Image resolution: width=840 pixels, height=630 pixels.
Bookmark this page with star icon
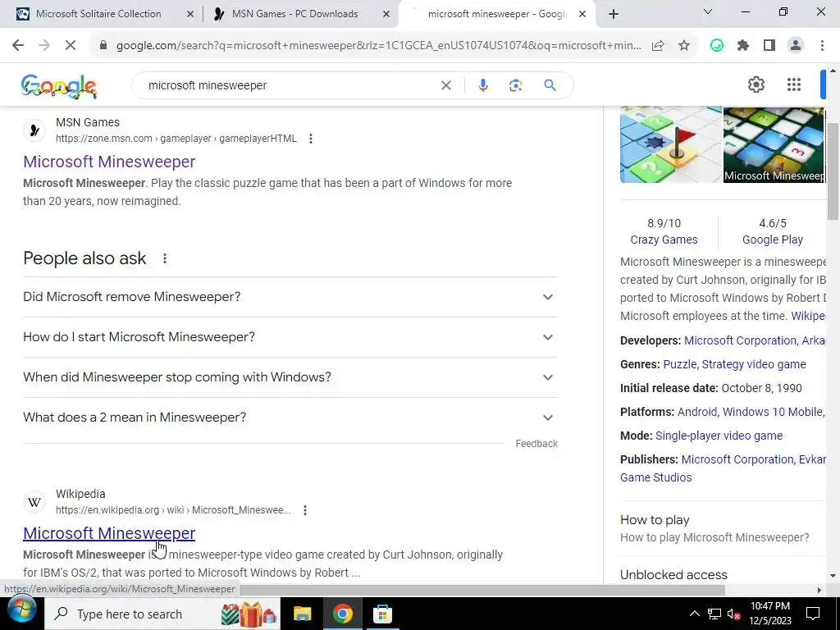tap(684, 46)
